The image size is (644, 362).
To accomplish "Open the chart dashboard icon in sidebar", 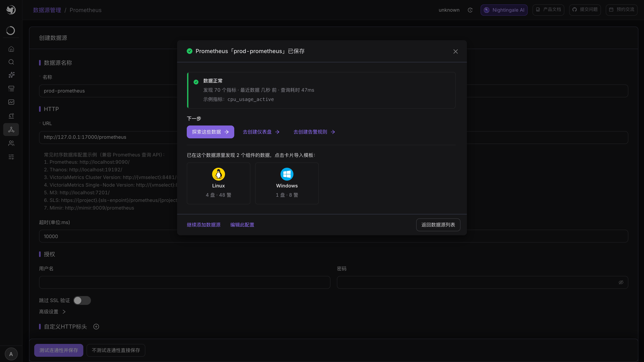I will point(11,102).
